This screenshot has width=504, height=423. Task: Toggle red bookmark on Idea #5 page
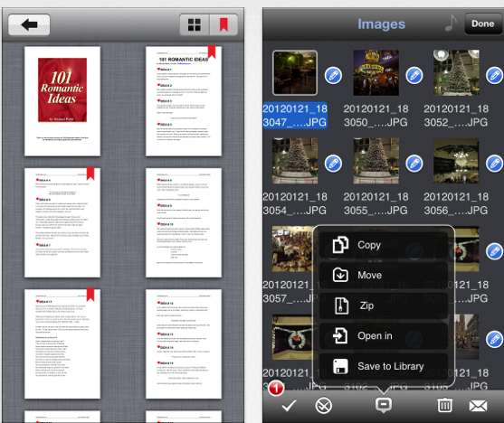90,174
